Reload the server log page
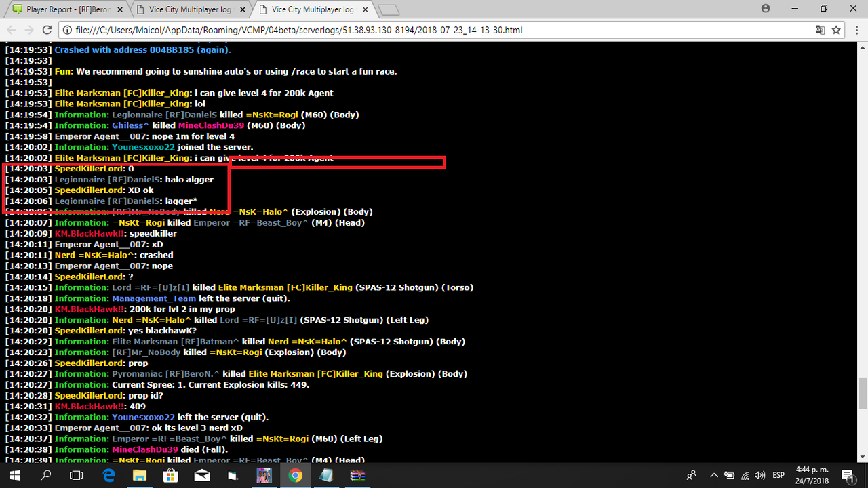The height and width of the screenshot is (488, 868). (x=47, y=30)
